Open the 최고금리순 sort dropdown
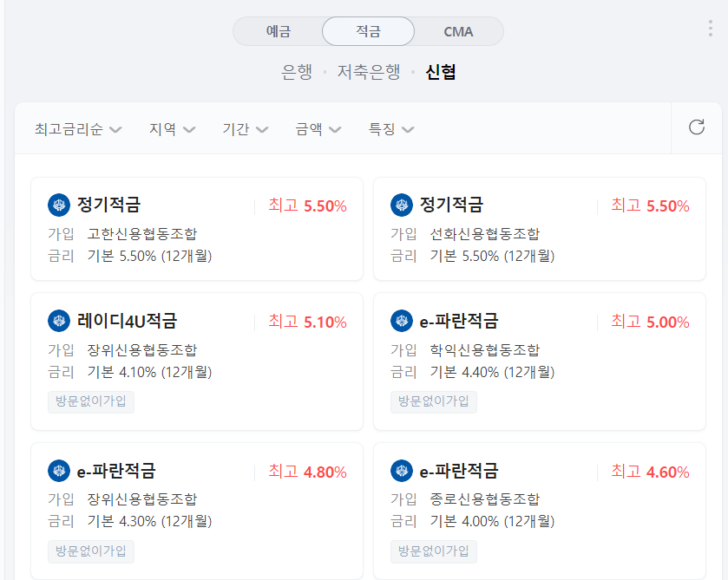This screenshot has height=580, width=728. 78,129
